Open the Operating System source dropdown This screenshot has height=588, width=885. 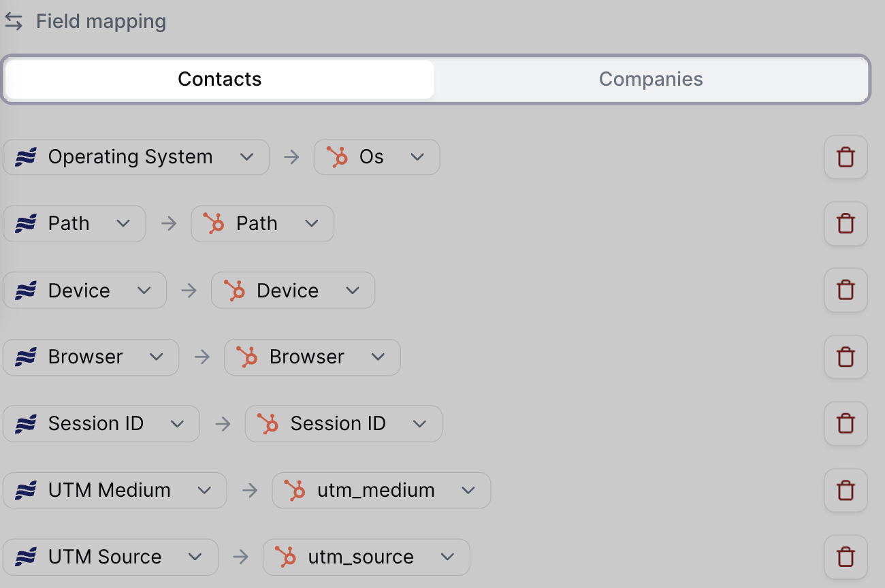[136, 157]
